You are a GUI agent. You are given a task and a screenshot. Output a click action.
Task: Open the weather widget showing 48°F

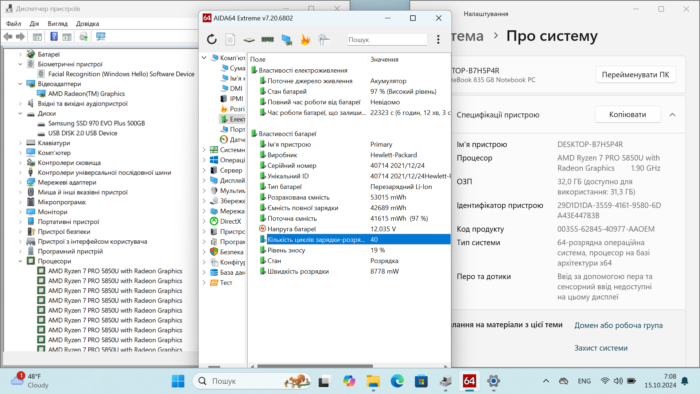[x=29, y=381]
